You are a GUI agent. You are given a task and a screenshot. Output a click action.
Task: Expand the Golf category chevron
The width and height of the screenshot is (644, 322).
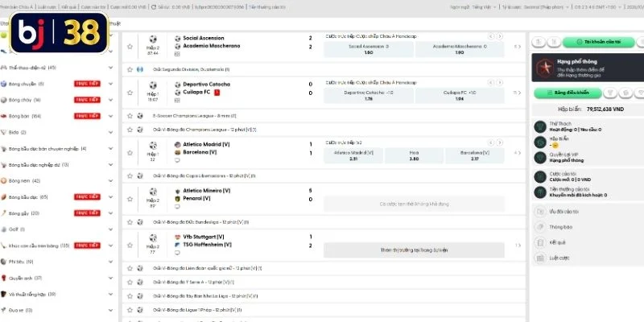[110, 229]
